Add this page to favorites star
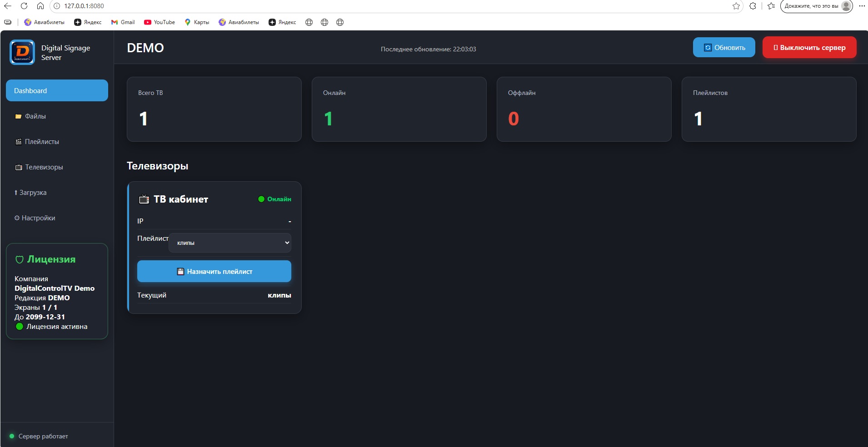 [736, 6]
